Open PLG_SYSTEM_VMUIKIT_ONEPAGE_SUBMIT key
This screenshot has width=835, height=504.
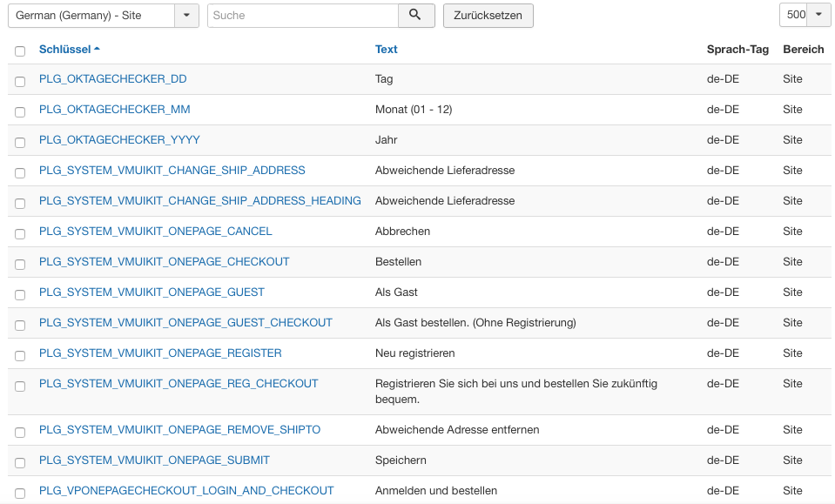click(x=154, y=460)
